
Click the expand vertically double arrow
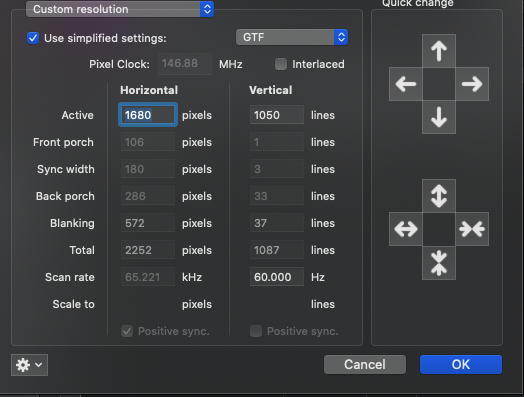439,196
